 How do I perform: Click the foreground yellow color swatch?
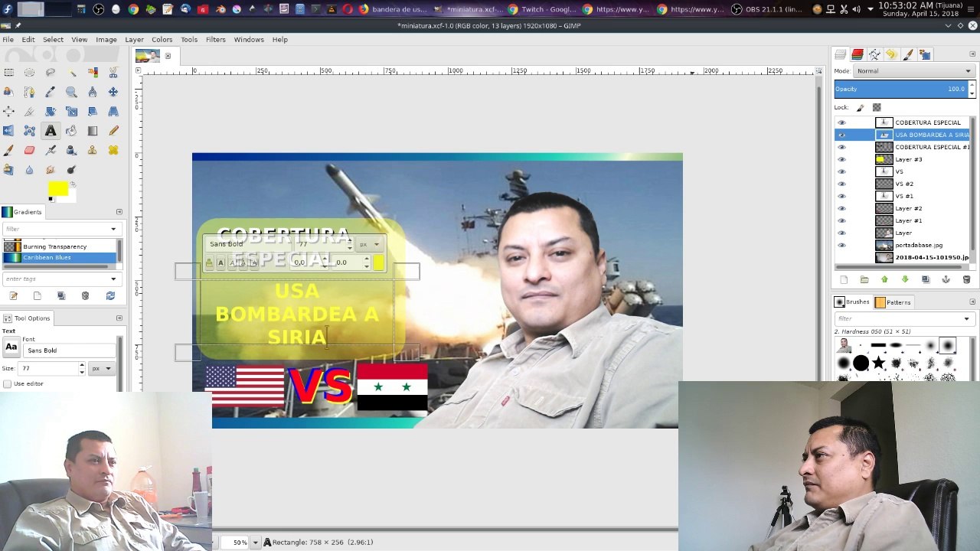tap(57, 188)
